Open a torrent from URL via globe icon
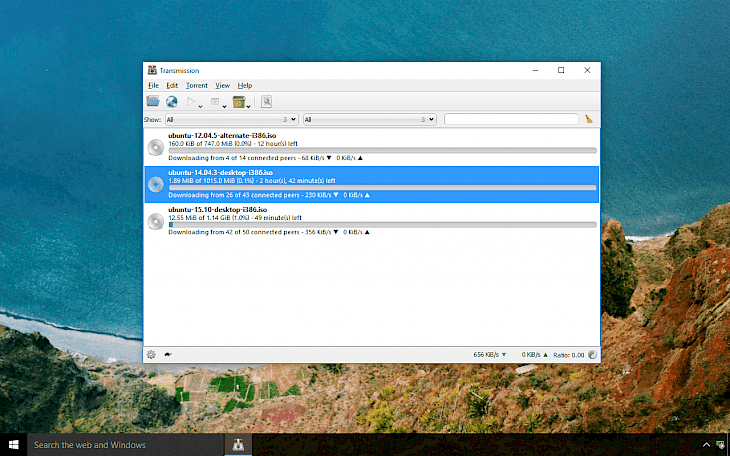 pyautogui.click(x=172, y=101)
